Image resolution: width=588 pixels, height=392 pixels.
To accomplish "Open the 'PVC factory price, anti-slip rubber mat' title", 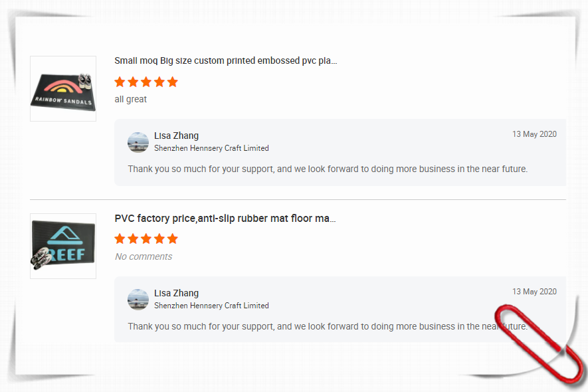I will [x=225, y=219].
